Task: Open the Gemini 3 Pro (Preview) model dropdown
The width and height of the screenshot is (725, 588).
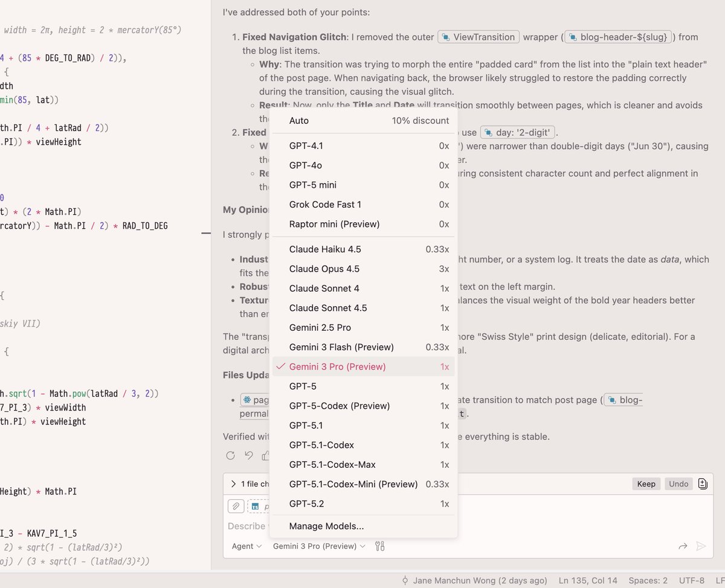Action: click(319, 546)
